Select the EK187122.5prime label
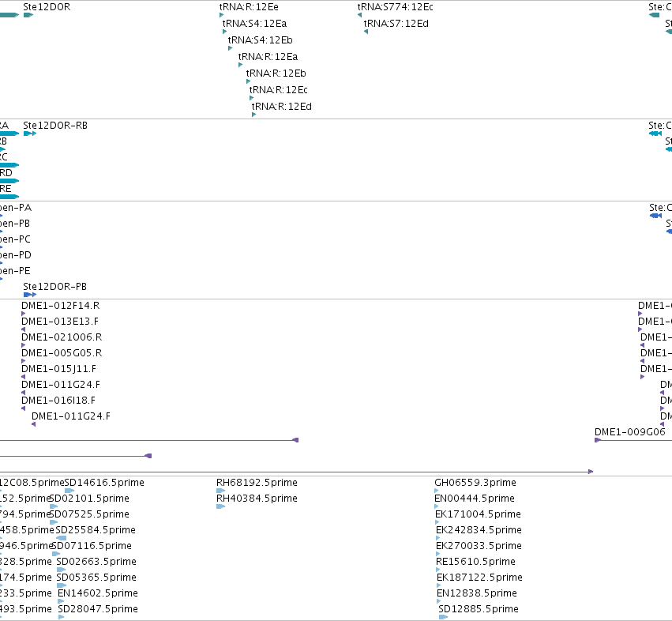The width and height of the screenshot is (672, 621). point(479,578)
